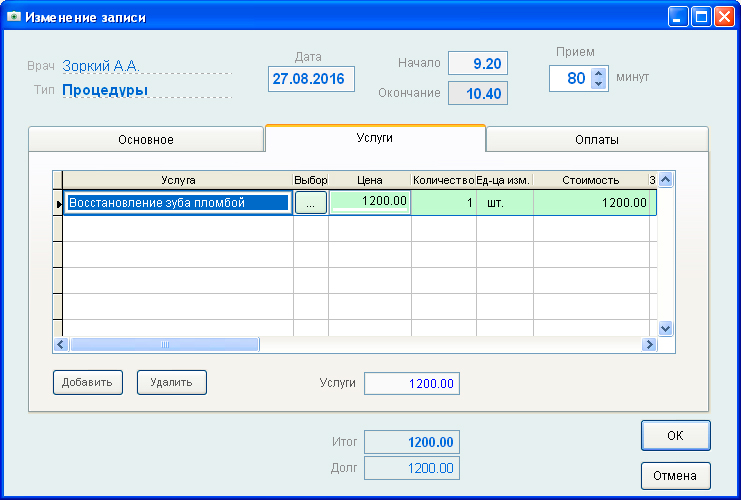Image resolution: width=741 pixels, height=500 pixels.
Task: Click the Количество column header
Action: (x=443, y=180)
